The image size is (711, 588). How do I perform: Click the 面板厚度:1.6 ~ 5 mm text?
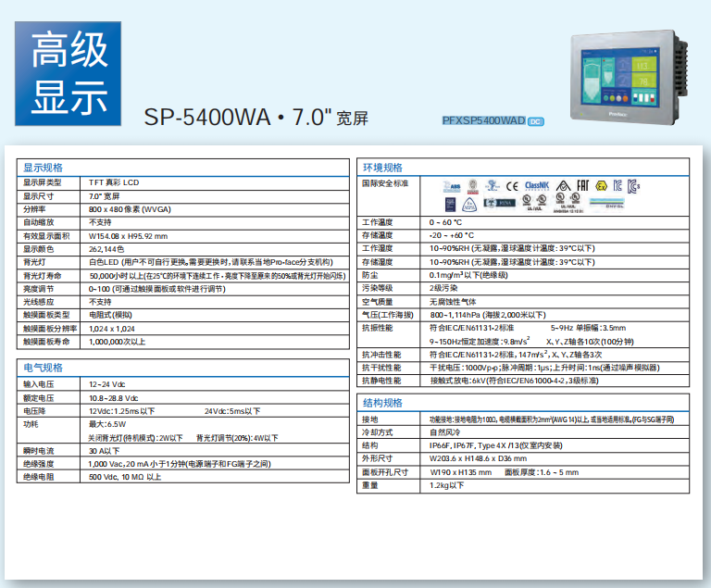542,472
